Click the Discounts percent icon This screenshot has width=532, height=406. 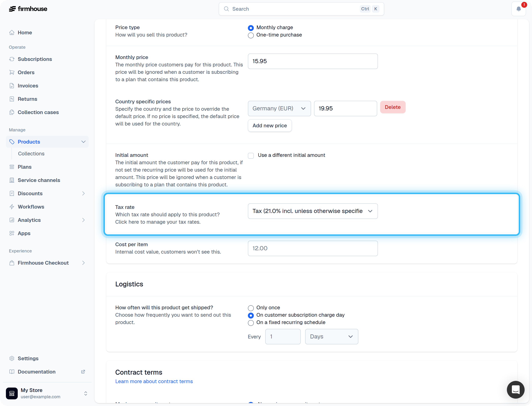[x=12, y=193]
